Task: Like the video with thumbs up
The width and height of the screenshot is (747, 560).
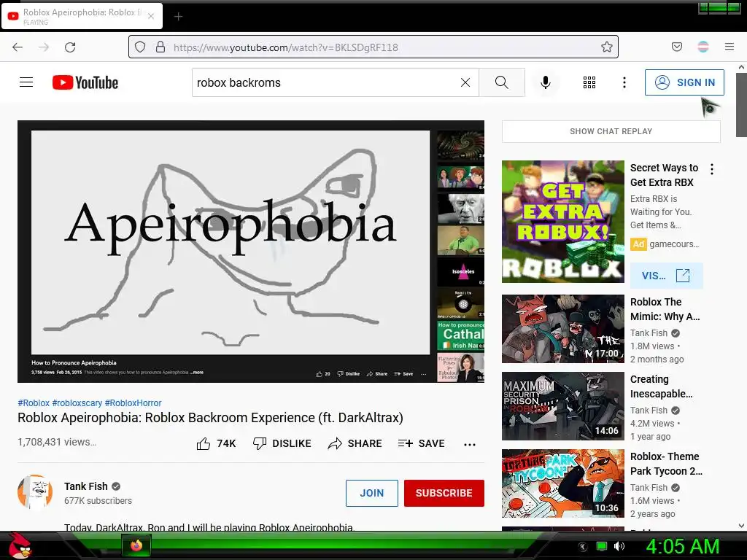Action: pos(216,443)
